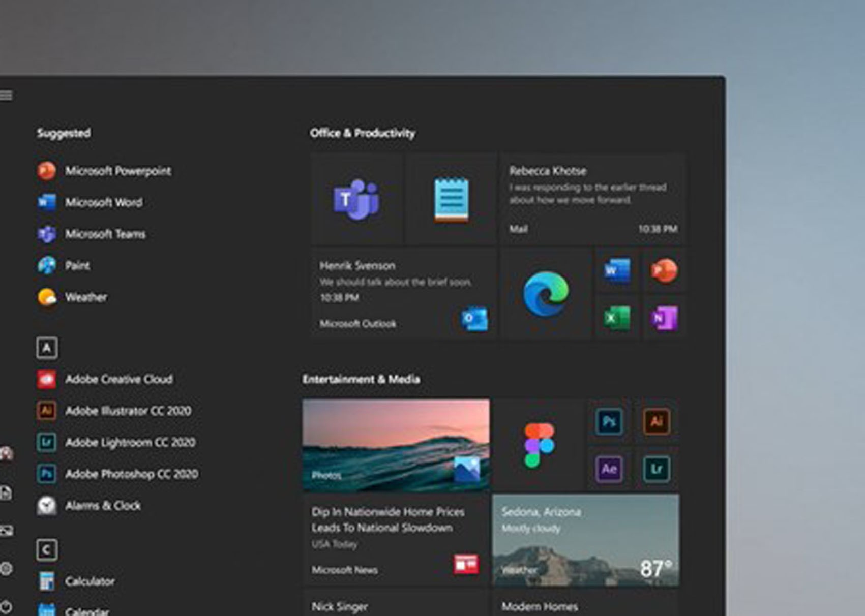The width and height of the screenshot is (865, 616).
Task: Open the Modern Homes tile
Action: pos(585,603)
